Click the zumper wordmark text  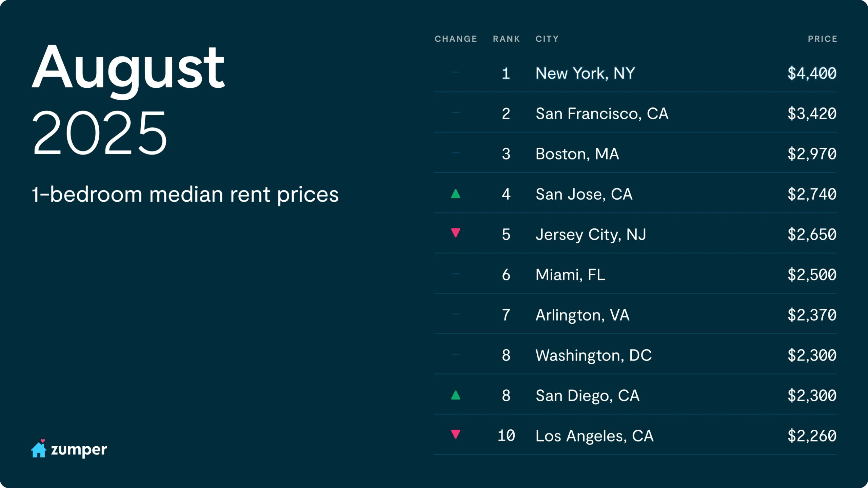click(x=79, y=450)
